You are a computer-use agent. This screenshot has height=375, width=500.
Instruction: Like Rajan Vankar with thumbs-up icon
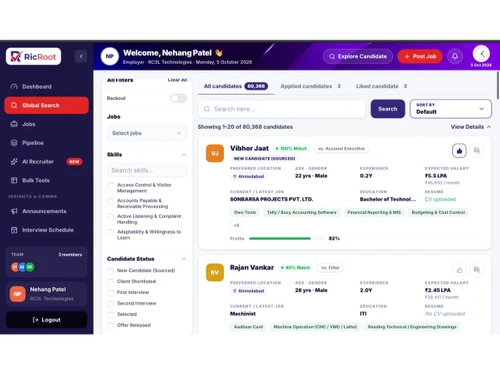pos(459,270)
